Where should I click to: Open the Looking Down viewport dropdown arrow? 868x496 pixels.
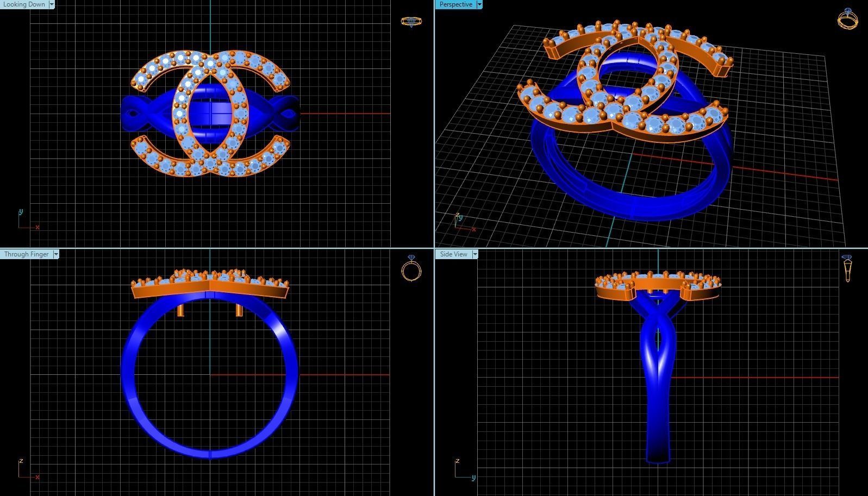pos(52,4)
